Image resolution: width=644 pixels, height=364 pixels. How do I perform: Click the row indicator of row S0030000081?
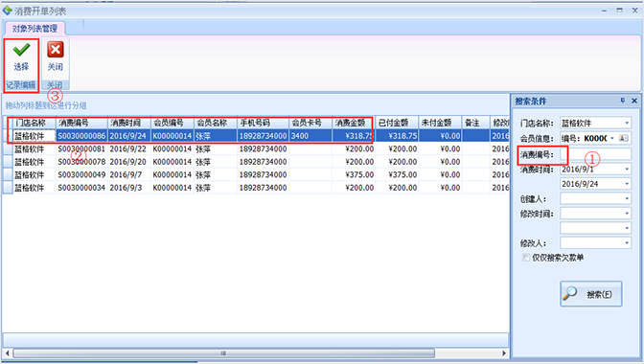pyautogui.click(x=8, y=149)
